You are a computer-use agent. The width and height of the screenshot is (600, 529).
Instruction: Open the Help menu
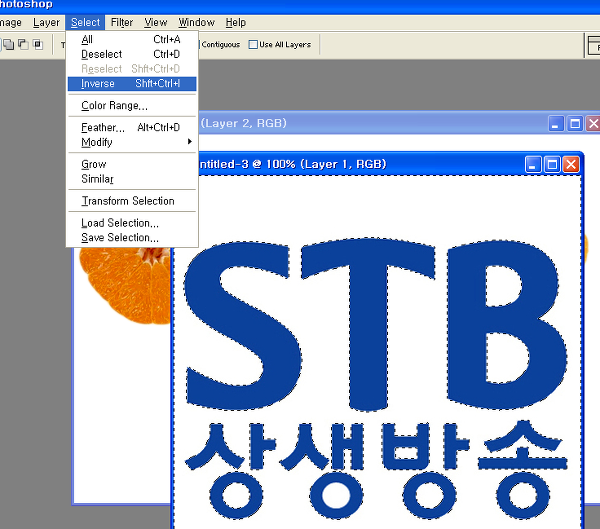(x=236, y=23)
